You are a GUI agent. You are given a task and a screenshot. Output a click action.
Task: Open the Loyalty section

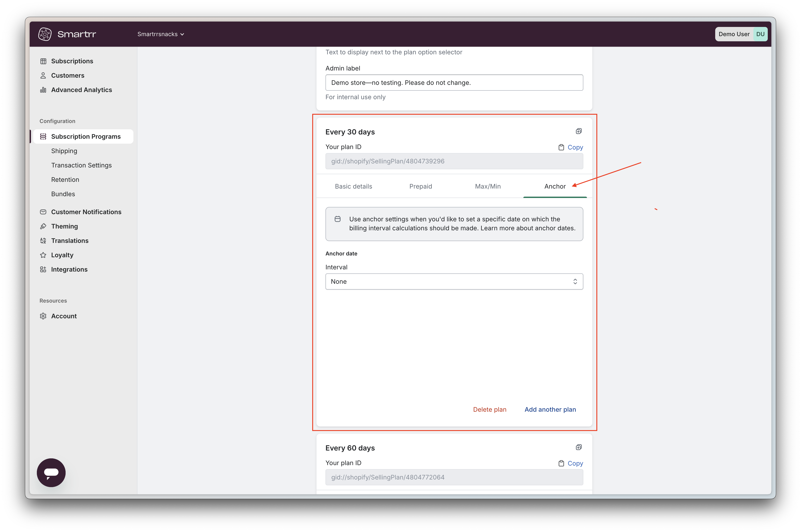point(62,255)
